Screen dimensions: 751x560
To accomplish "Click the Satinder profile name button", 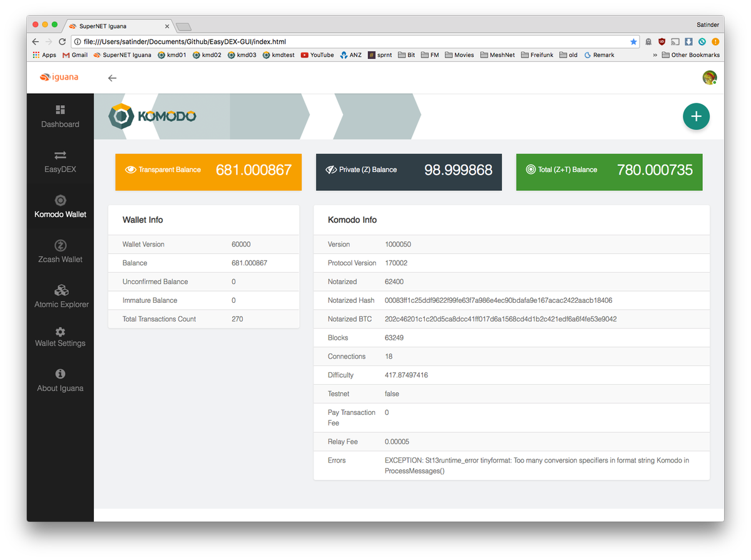I will (708, 25).
